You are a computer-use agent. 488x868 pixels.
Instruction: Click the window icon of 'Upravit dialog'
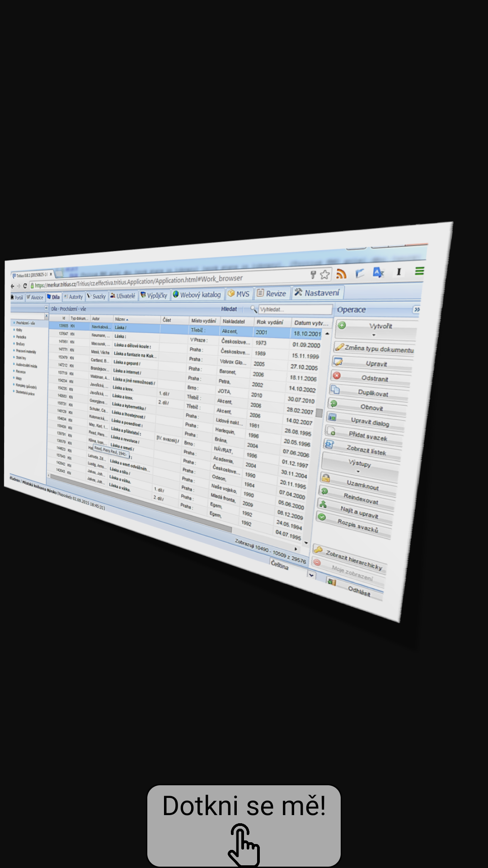332,417
